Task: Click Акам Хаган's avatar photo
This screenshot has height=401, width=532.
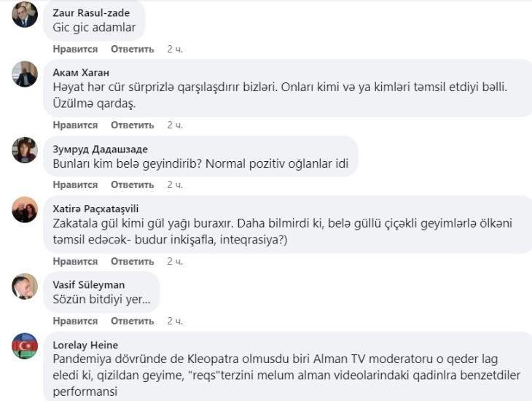Action: click(x=25, y=74)
